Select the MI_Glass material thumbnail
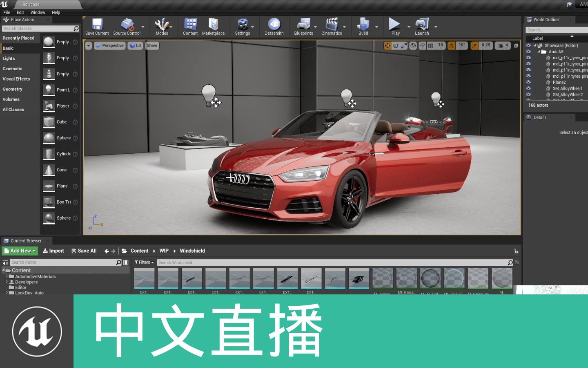 click(383, 278)
